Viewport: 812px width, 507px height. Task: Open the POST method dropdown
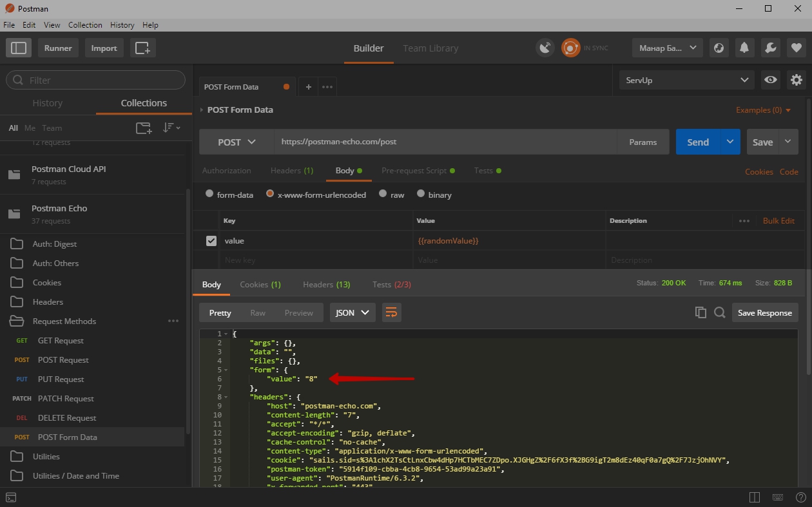pyautogui.click(x=237, y=142)
